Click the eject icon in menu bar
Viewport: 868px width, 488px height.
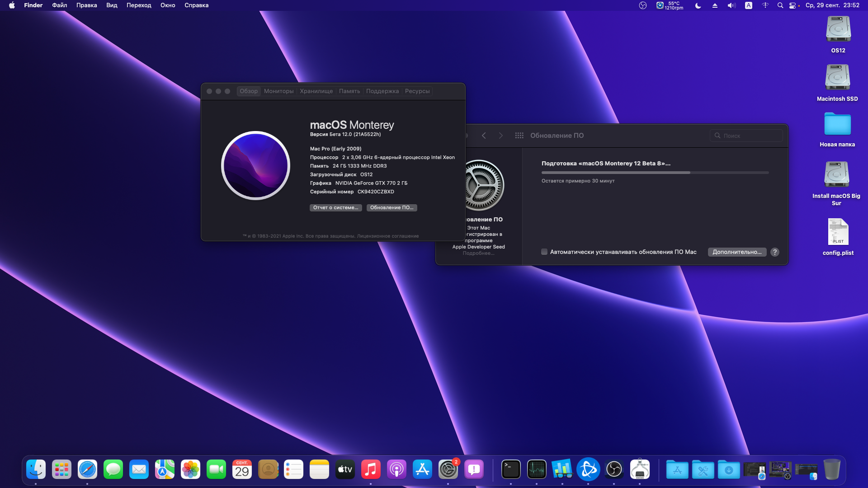click(x=715, y=5)
